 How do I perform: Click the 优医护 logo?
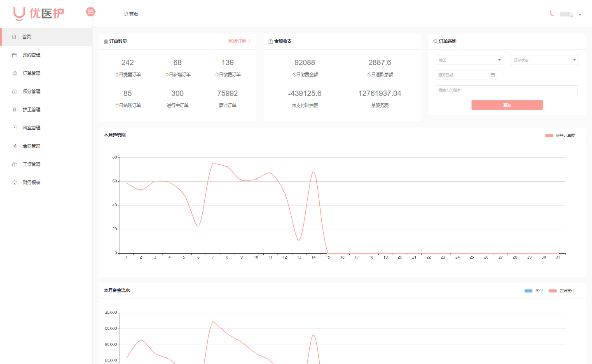(x=39, y=14)
